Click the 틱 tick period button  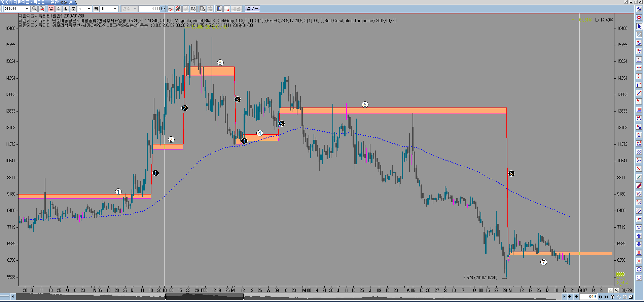[96, 9]
